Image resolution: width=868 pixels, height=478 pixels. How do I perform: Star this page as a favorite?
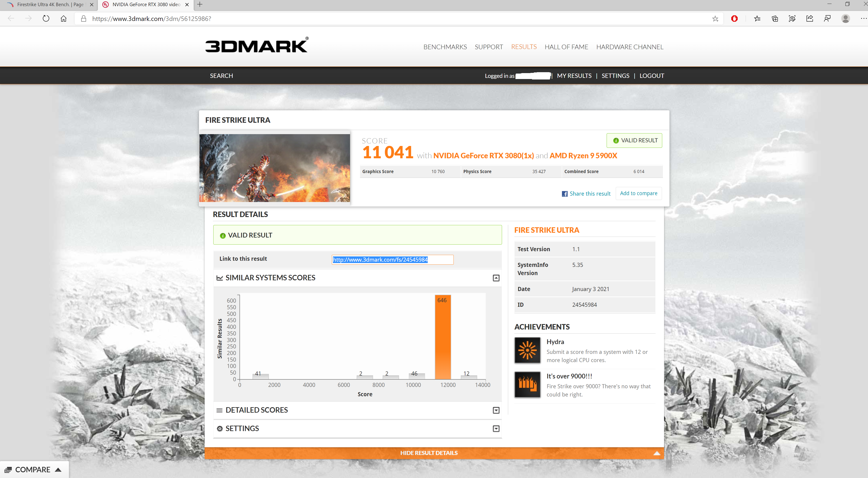point(715,18)
